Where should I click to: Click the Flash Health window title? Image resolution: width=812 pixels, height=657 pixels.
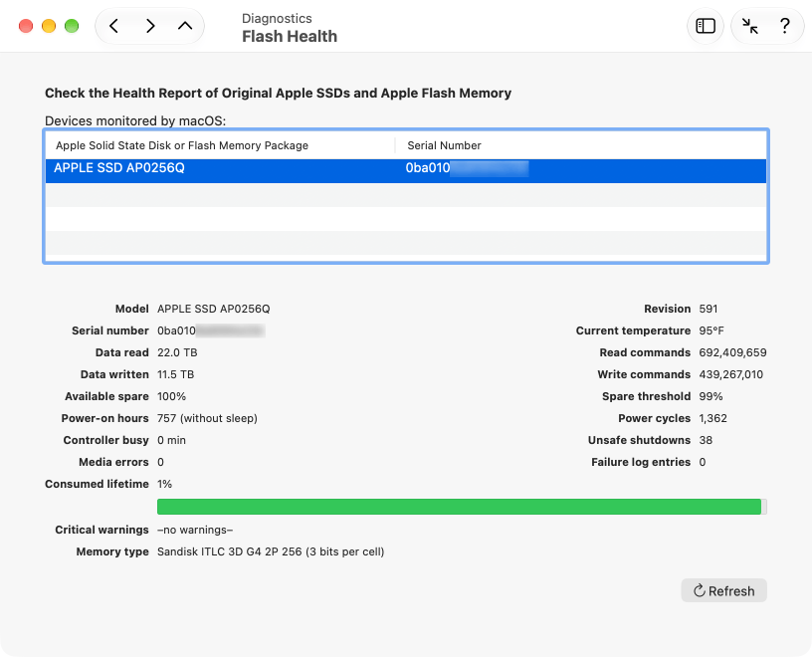290,36
